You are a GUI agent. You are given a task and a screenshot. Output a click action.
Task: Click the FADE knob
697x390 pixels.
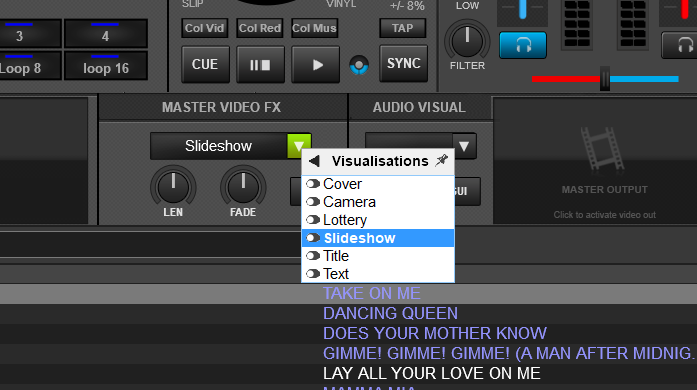pyautogui.click(x=243, y=187)
